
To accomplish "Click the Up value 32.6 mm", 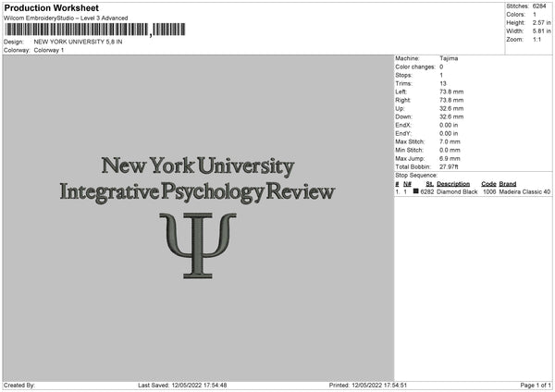I will [451, 108].
